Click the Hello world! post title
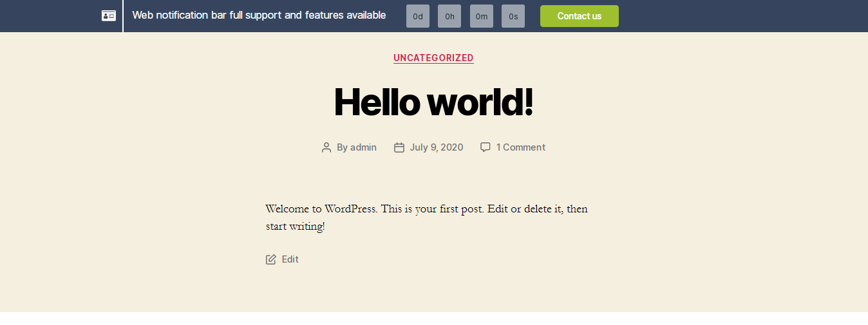Image resolution: width=868 pixels, height=325 pixels. (433, 102)
